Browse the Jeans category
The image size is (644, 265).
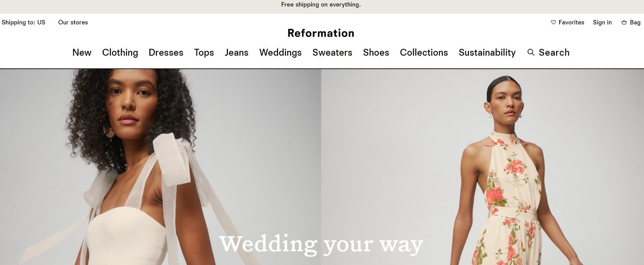(x=237, y=52)
